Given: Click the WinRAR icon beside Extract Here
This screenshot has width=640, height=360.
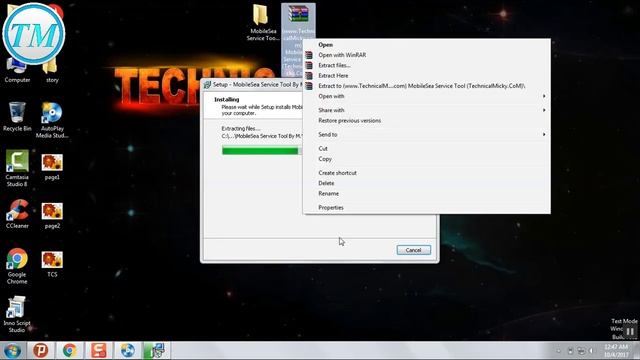Looking at the screenshot, I should click(309, 76).
